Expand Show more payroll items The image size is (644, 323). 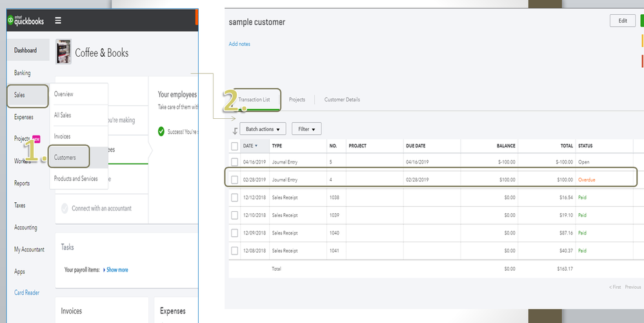(x=116, y=269)
